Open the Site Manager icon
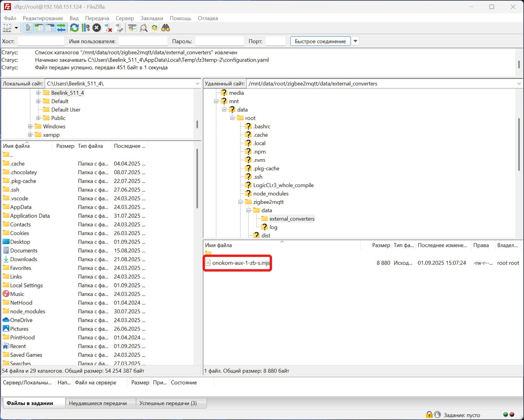Viewport: 524px width, 420px height. click(x=7, y=28)
